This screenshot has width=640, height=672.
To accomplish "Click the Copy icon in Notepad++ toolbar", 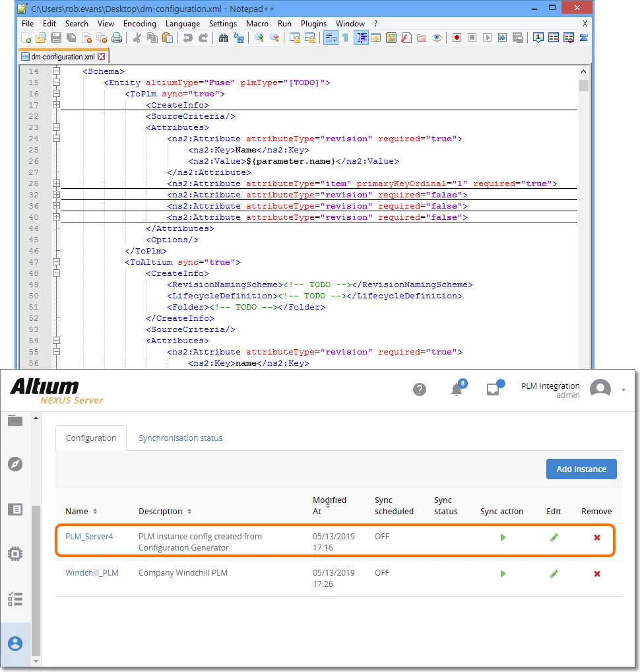I will (x=152, y=38).
